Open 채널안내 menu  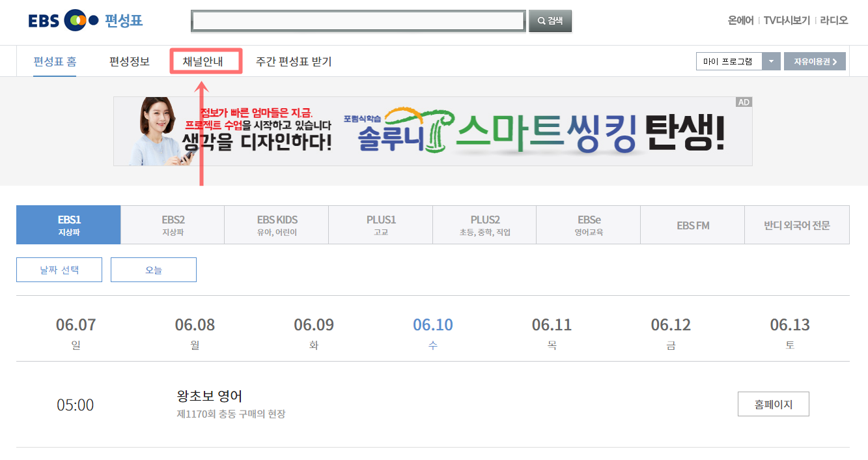pyautogui.click(x=203, y=62)
